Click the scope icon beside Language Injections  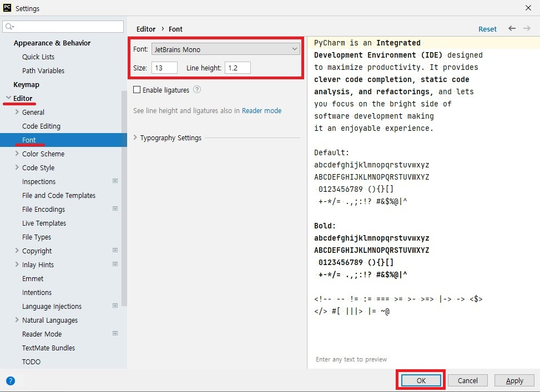tap(115, 306)
